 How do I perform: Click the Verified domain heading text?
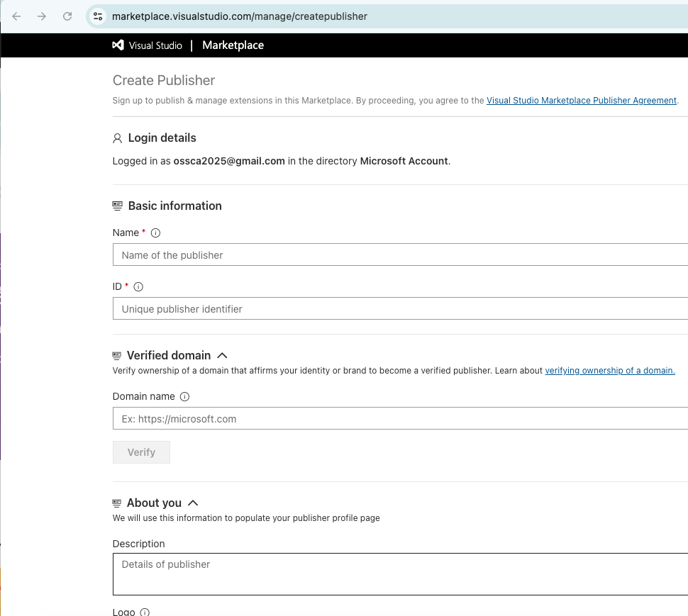[169, 356]
